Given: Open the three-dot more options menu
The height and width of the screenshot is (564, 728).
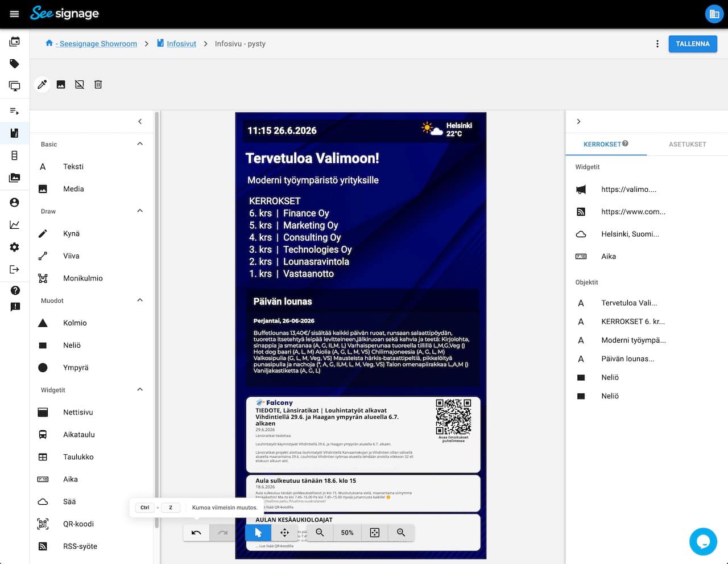Looking at the screenshot, I should (x=657, y=44).
